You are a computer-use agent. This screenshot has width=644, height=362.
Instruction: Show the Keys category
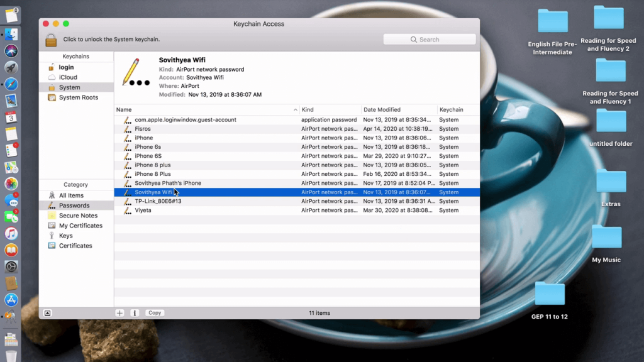pyautogui.click(x=65, y=236)
